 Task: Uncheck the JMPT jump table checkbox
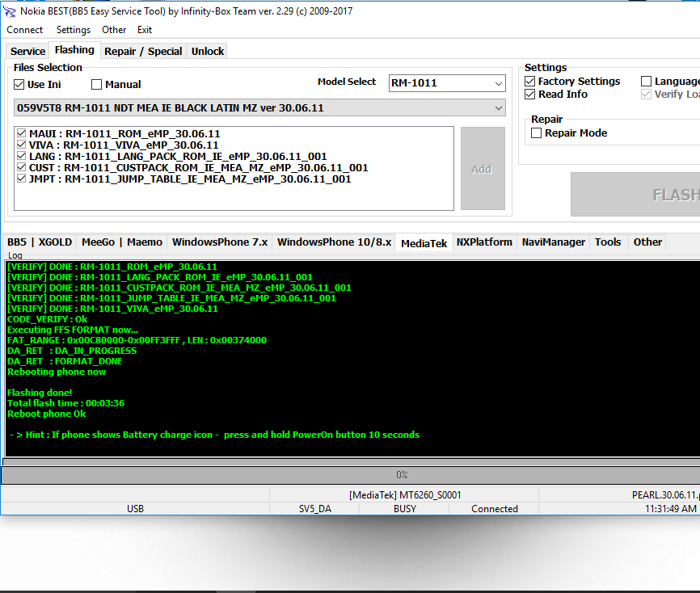22,179
